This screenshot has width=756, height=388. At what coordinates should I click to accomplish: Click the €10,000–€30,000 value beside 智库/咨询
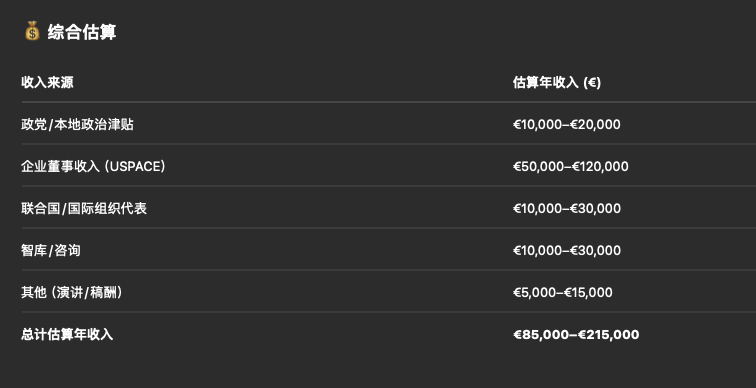pyautogui.click(x=567, y=250)
